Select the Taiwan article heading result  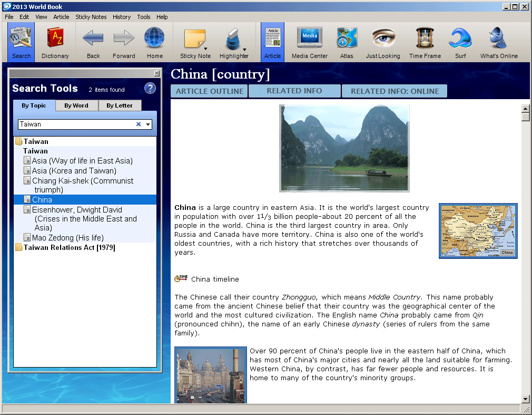tap(35, 151)
